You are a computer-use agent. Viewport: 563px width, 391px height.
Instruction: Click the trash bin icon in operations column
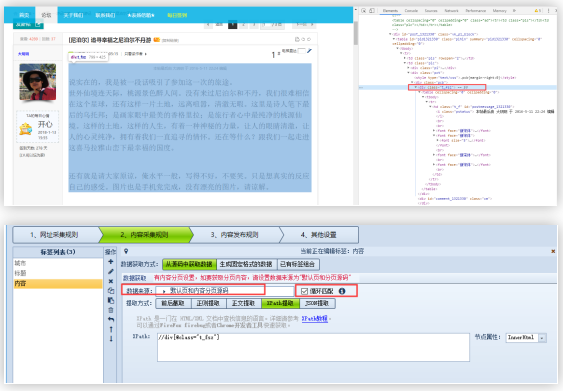111,310
